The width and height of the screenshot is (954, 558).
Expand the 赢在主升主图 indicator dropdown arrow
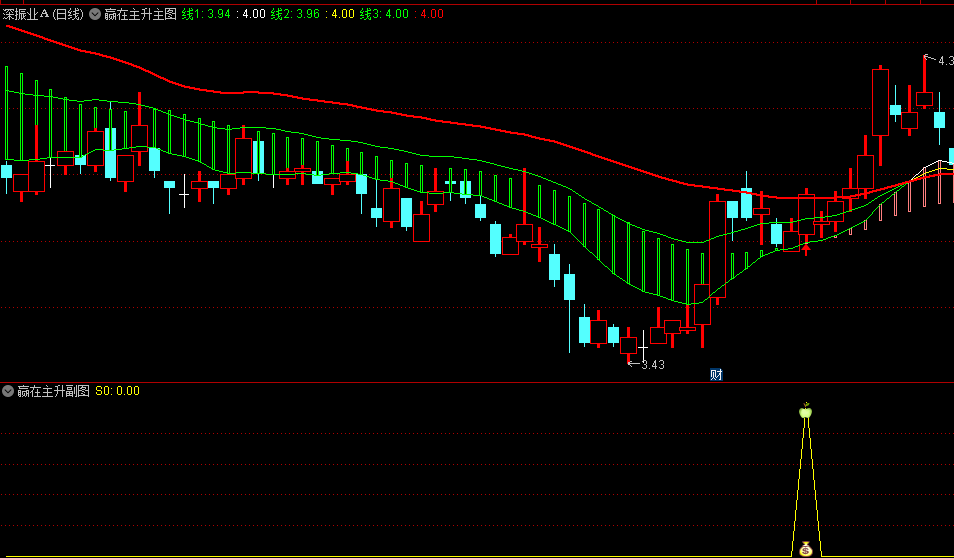coord(95,14)
